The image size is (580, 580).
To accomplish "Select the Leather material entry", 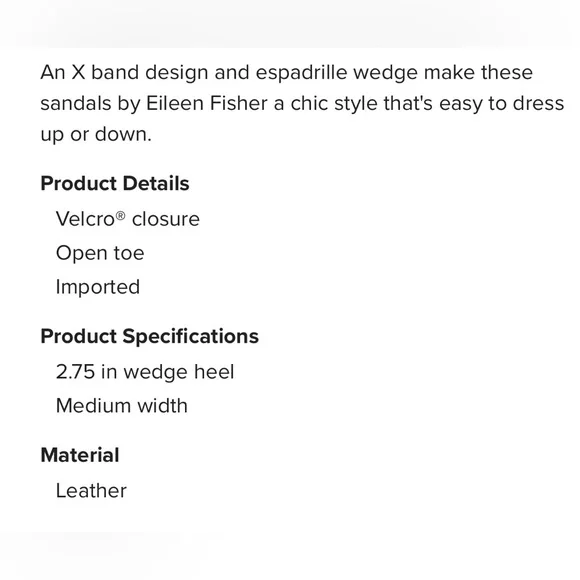I will click(91, 491).
